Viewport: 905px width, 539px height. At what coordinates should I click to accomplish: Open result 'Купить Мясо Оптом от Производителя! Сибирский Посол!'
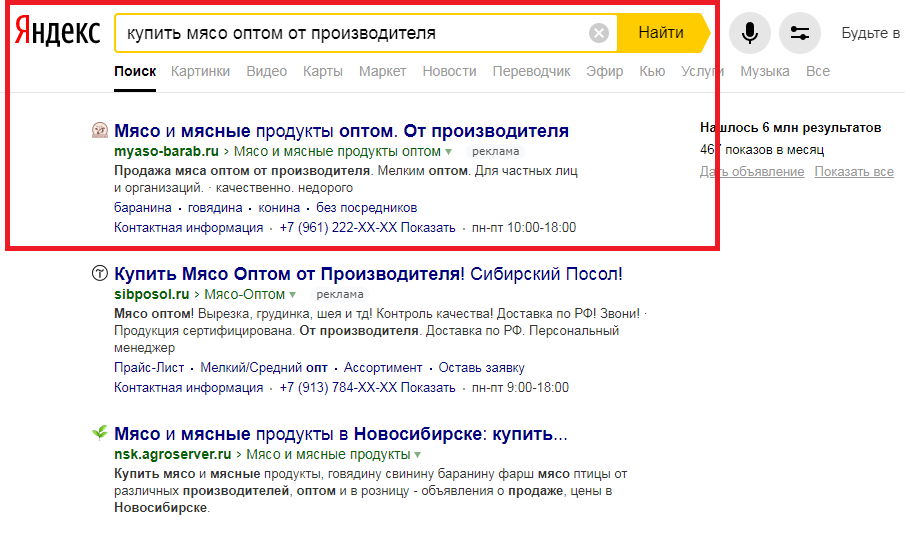click(x=368, y=274)
